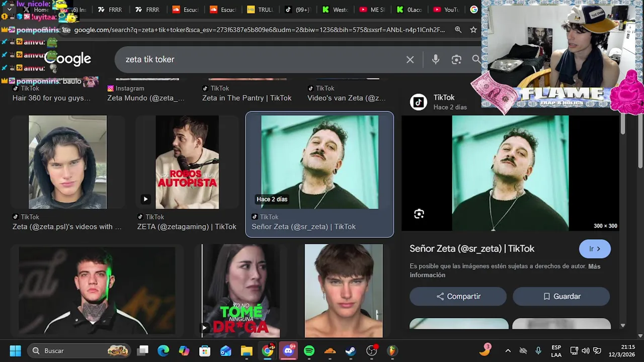Open OBS Studio from the taskbar

tap(371, 350)
